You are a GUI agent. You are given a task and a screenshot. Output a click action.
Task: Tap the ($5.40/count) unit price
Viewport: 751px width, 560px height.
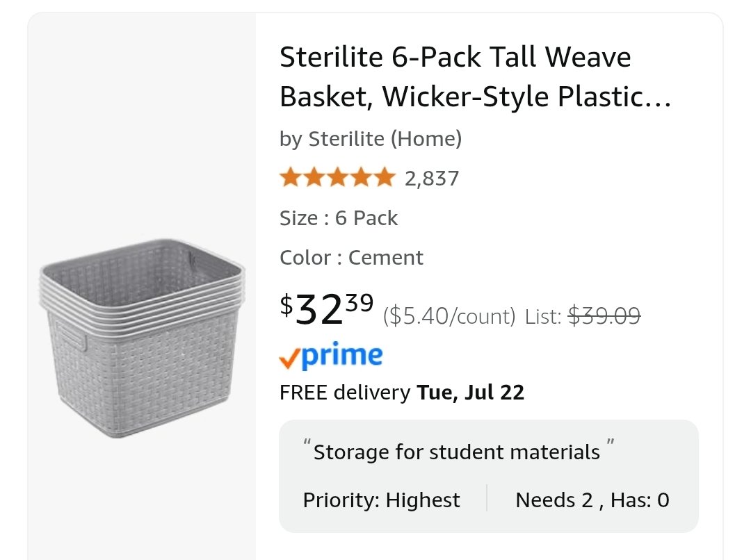coord(449,316)
